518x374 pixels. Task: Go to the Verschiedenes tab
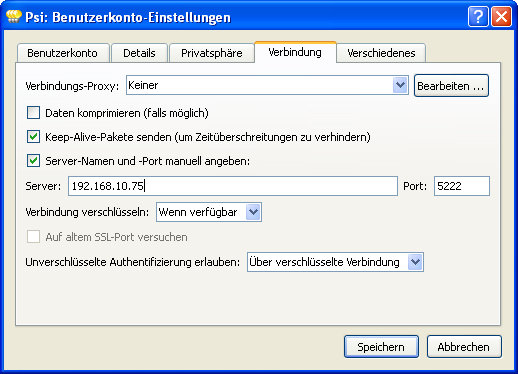tap(381, 53)
